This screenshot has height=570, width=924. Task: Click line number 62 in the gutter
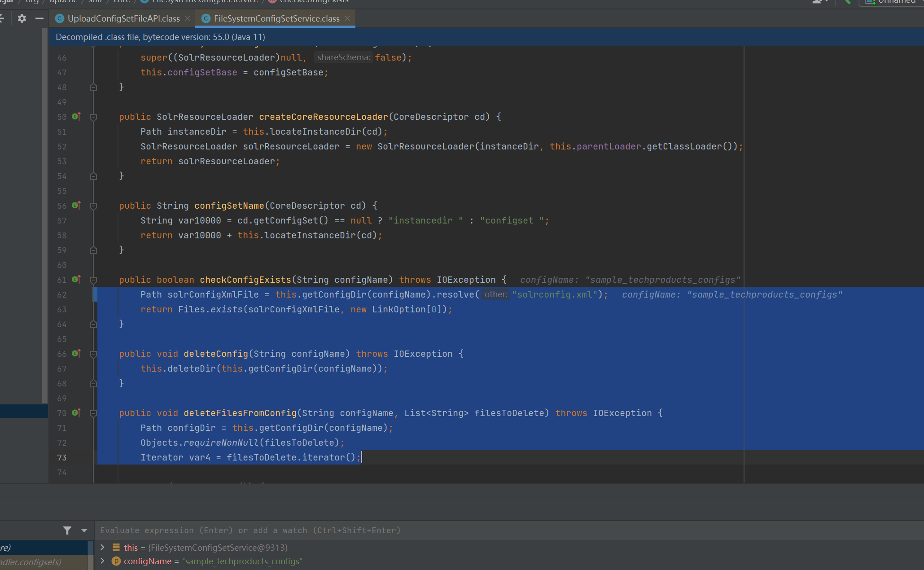(x=62, y=295)
